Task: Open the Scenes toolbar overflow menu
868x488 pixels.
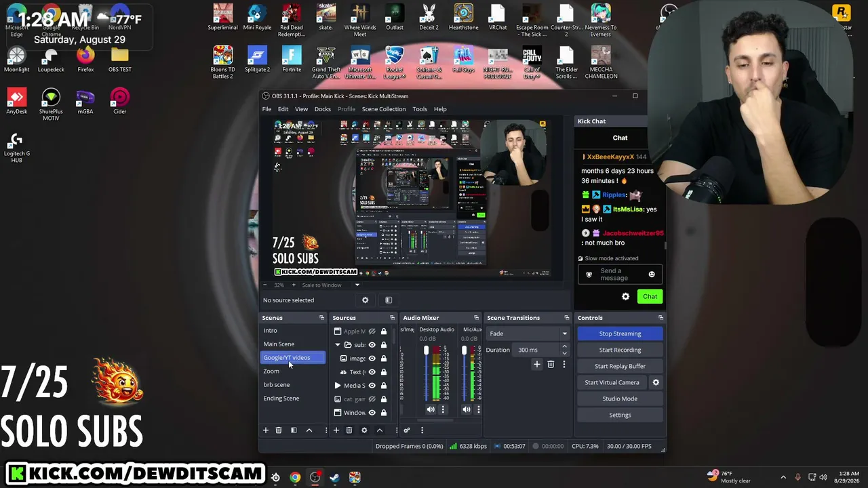Action: point(326,430)
